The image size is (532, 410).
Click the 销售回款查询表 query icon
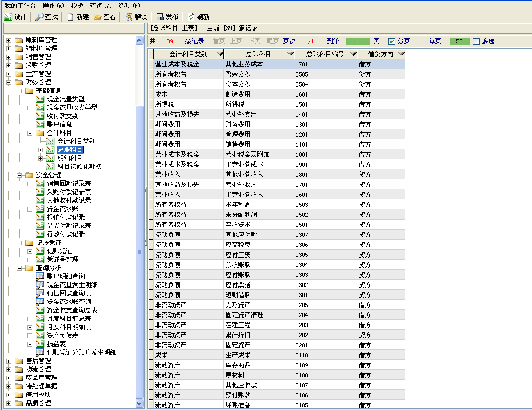pos(40,293)
